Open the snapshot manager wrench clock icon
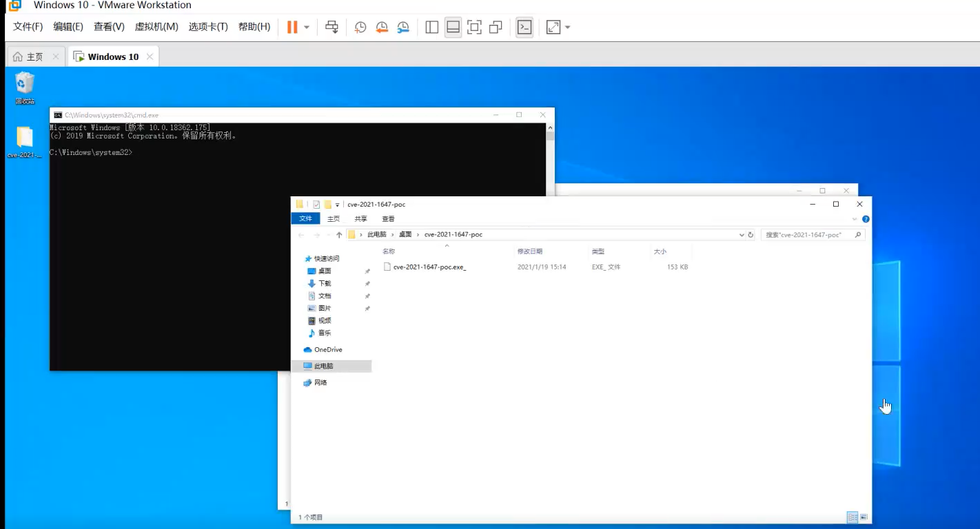This screenshot has height=529, width=980. [403, 27]
